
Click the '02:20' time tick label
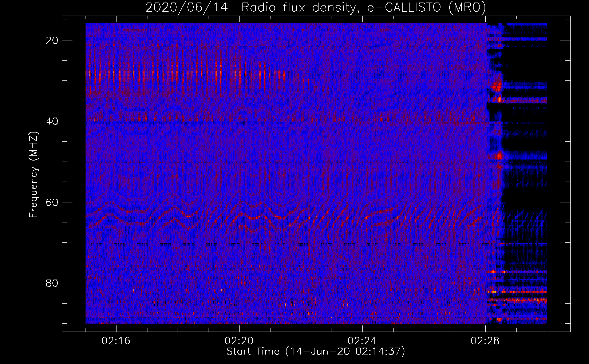(x=239, y=341)
